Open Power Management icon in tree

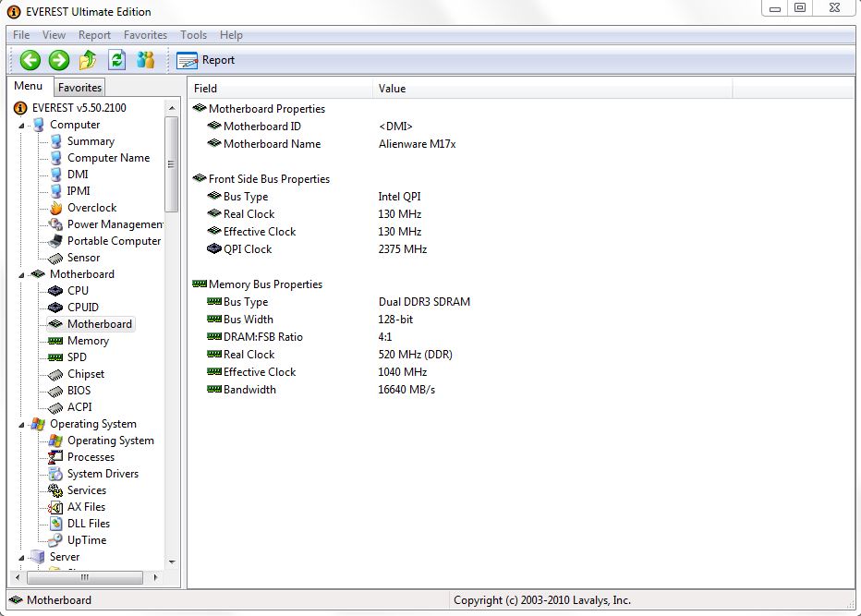pos(55,224)
